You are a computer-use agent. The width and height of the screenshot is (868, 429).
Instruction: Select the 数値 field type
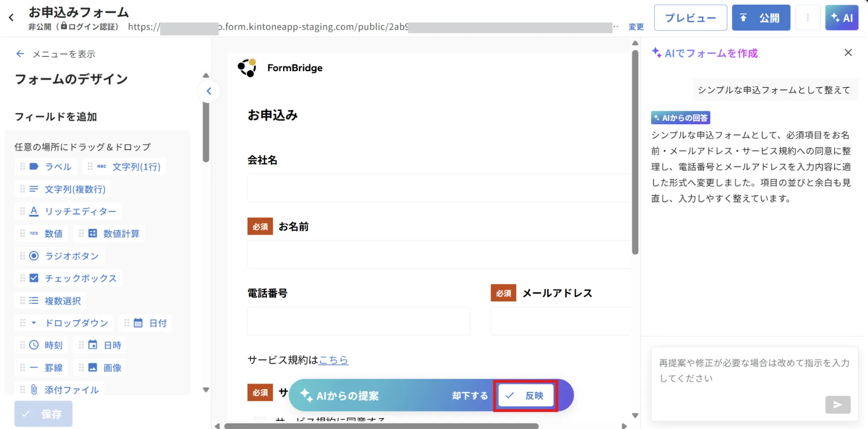pos(41,234)
